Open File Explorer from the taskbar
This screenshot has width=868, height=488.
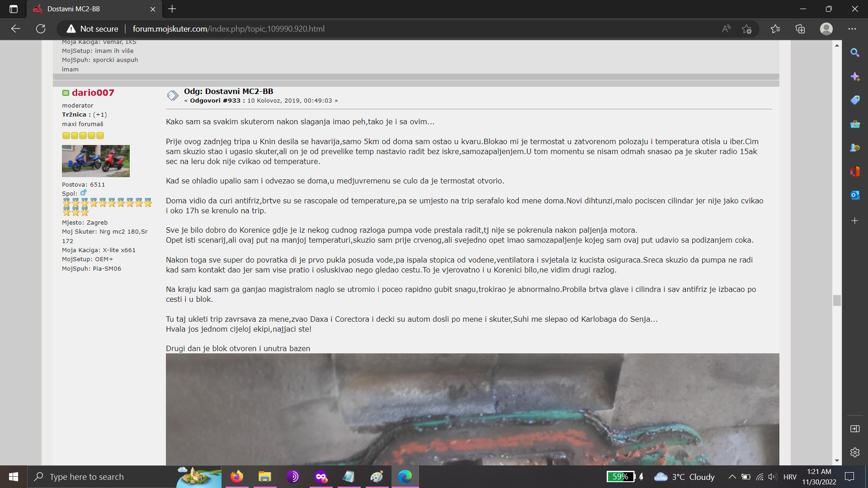pyautogui.click(x=264, y=477)
